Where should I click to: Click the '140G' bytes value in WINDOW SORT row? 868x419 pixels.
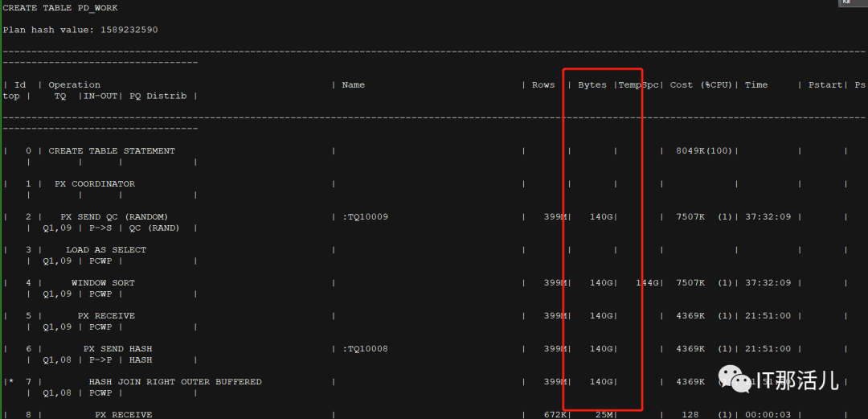601,282
